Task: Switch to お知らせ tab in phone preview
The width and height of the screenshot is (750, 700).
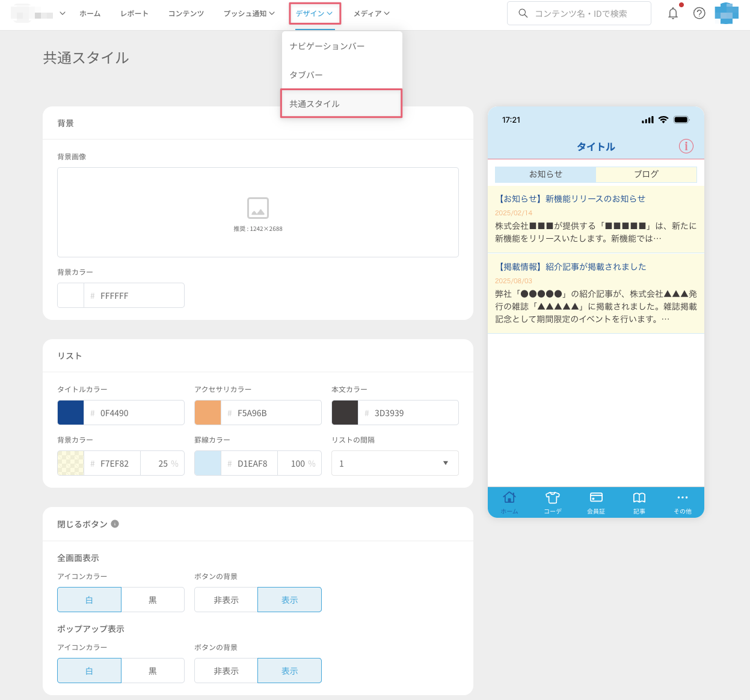Action: coord(546,174)
